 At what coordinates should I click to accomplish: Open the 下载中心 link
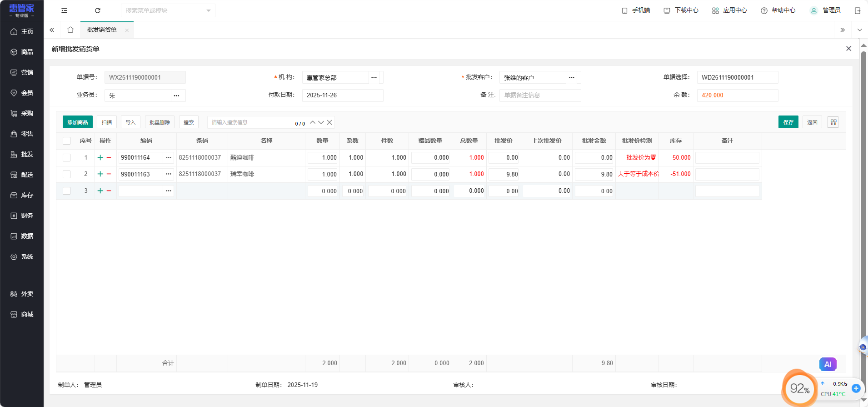pos(681,10)
